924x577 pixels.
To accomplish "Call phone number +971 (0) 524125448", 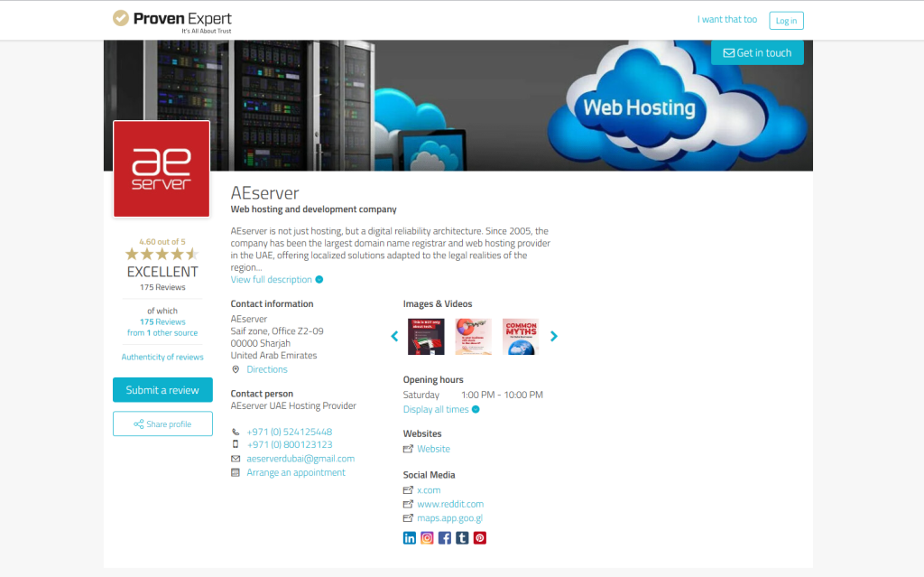I will [290, 432].
